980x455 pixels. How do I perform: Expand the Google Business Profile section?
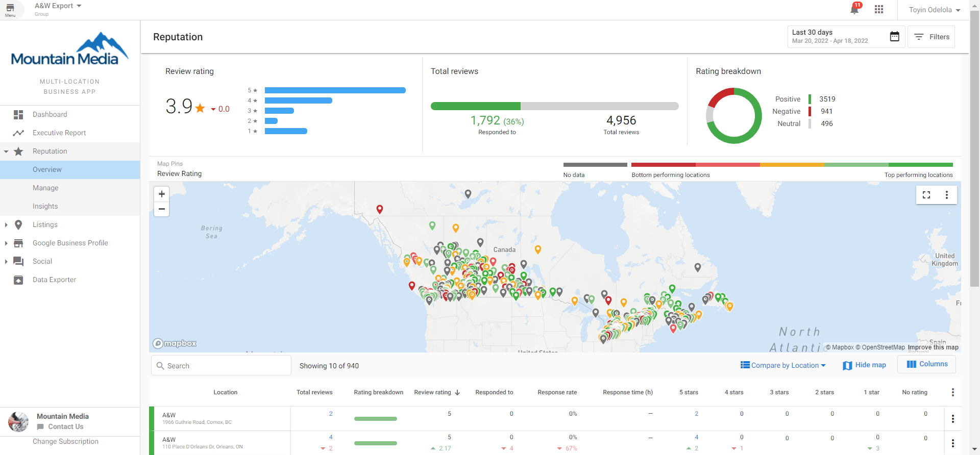[6, 243]
